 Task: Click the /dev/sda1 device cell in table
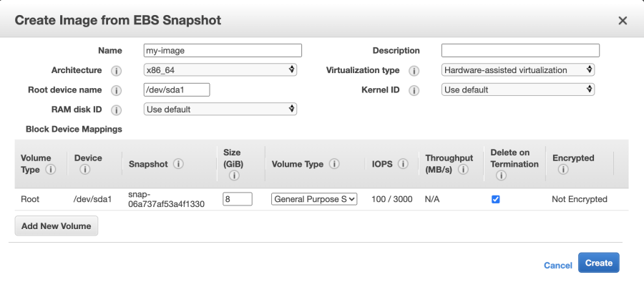click(x=92, y=199)
